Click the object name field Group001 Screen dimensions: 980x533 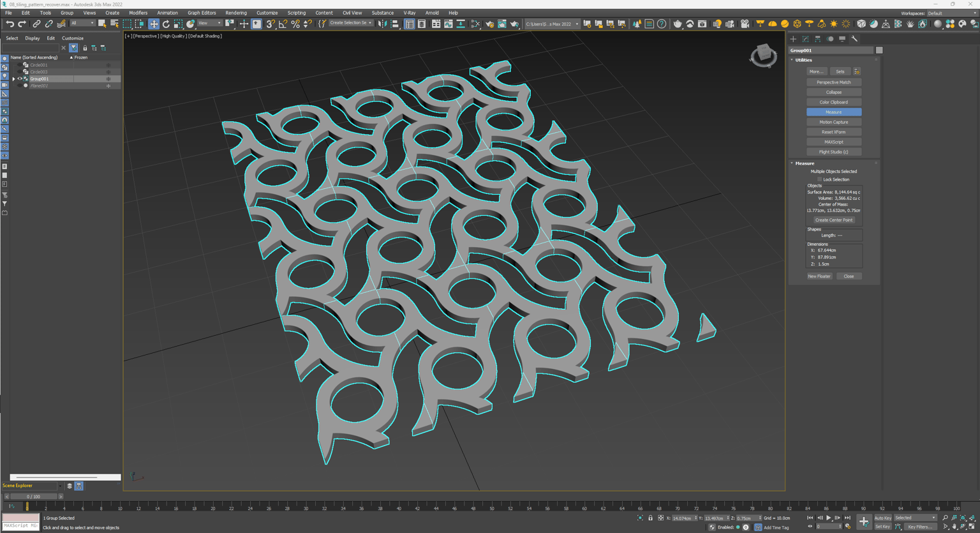(x=831, y=50)
